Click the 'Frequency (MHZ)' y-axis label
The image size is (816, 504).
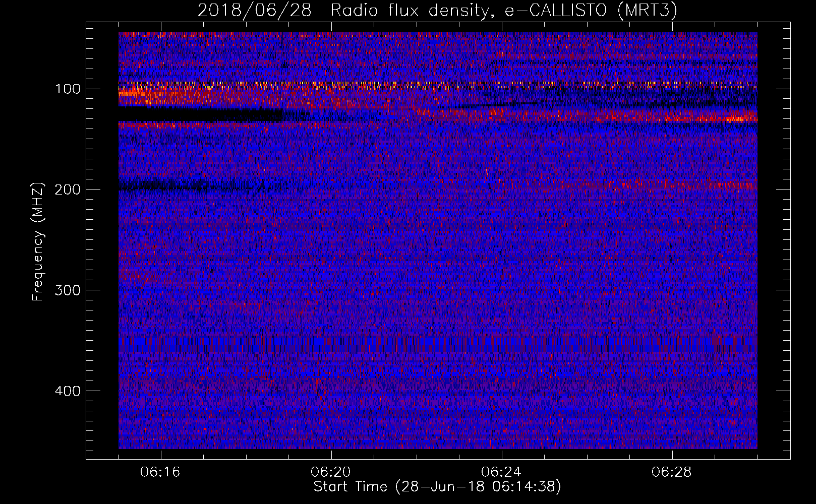pos(38,242)
